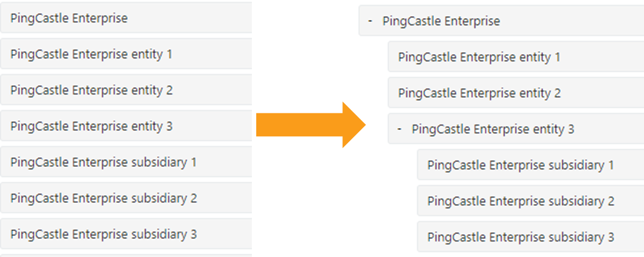Select entity 2 in the flat list
644x257 pixels.
[x=126, y=90]
